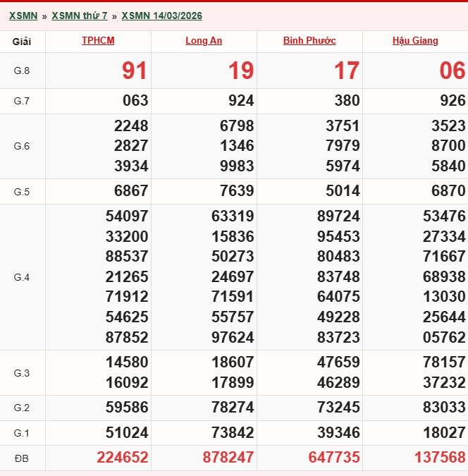Image resolution: width=468 pixels, height=476 pixels.
Task: Select Long An G.2 number 78274
Action: [232, 408]
